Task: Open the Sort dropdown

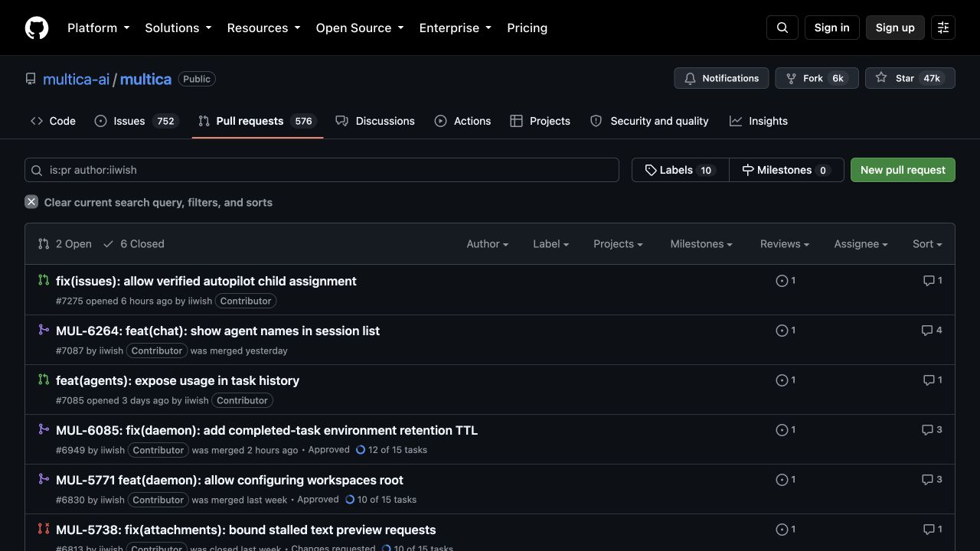Action: coord(927,244)
